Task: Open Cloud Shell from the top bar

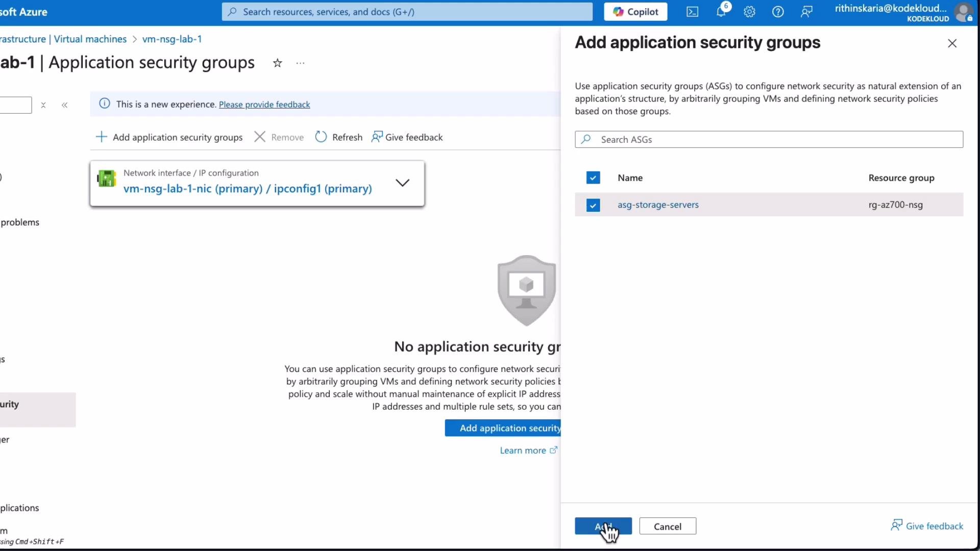Action: coord(692,12)
